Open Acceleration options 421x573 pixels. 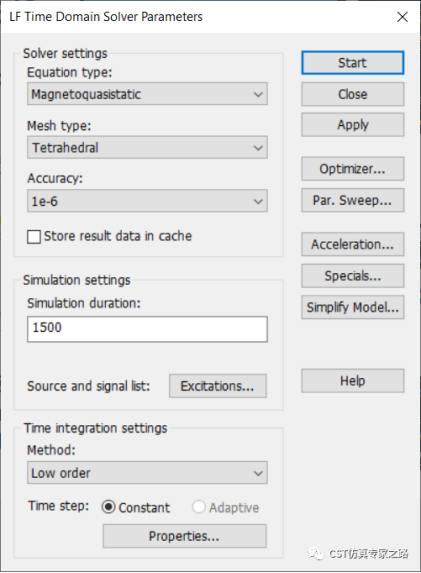click(353, 244)
